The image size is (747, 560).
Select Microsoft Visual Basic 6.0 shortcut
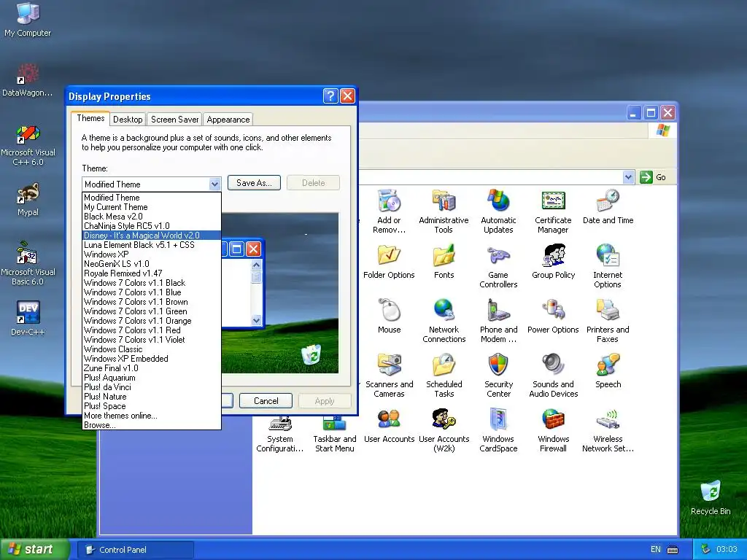point(28,263)
